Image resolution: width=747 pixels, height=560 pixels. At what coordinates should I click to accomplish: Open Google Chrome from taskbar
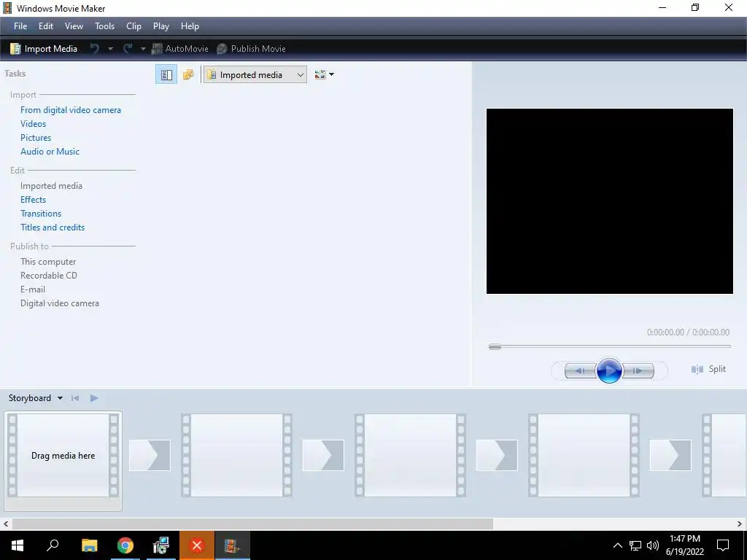pos(125,545)
